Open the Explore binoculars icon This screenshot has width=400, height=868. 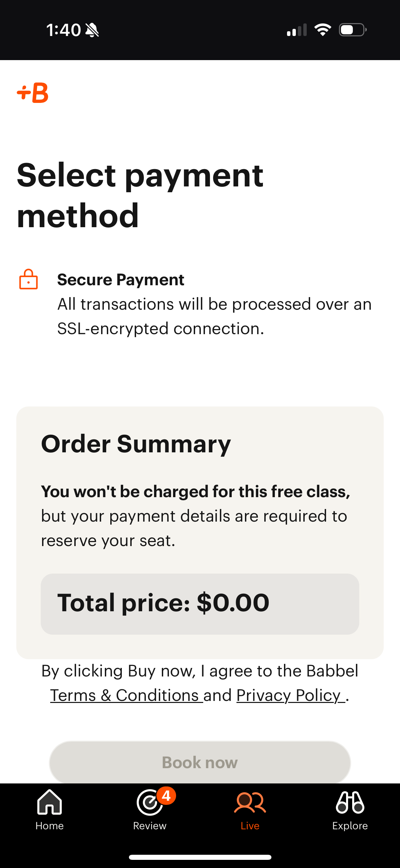point(350,801)
